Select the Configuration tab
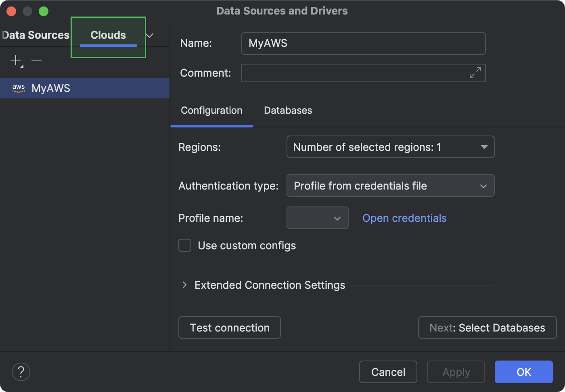 coord(211,110)
